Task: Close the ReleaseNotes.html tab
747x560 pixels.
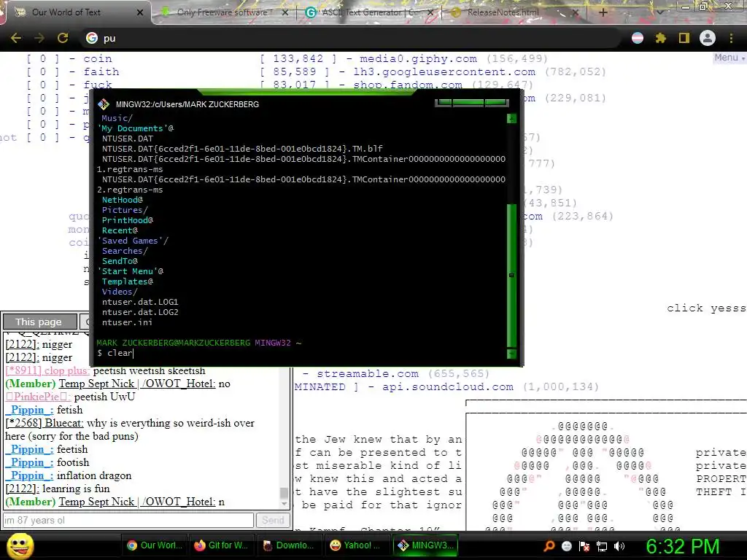Action: (575, 12)
